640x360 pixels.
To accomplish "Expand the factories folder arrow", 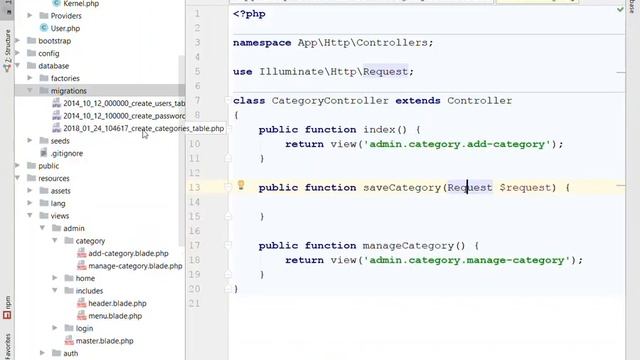I will (30, 78).
